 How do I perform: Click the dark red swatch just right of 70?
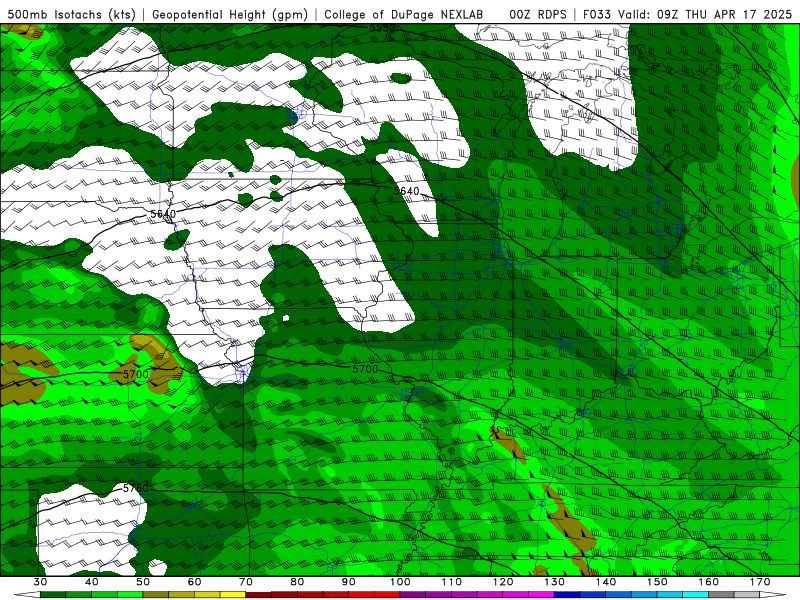(259, 595)
